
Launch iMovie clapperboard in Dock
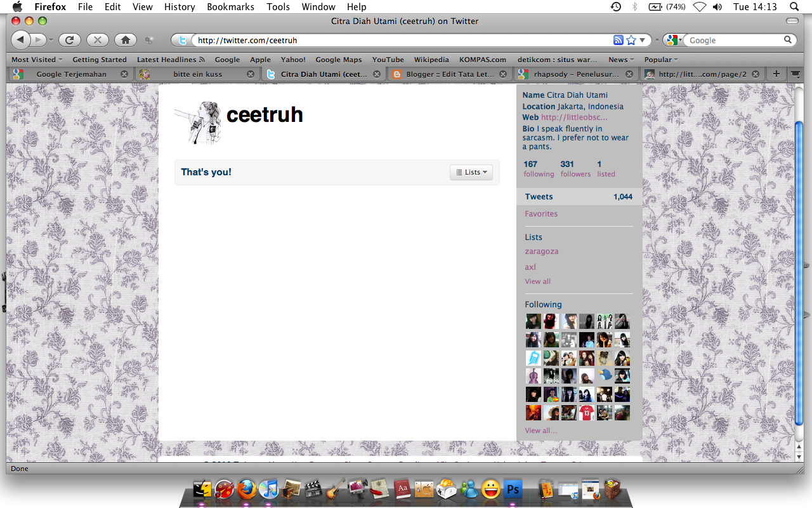[313, 490]
